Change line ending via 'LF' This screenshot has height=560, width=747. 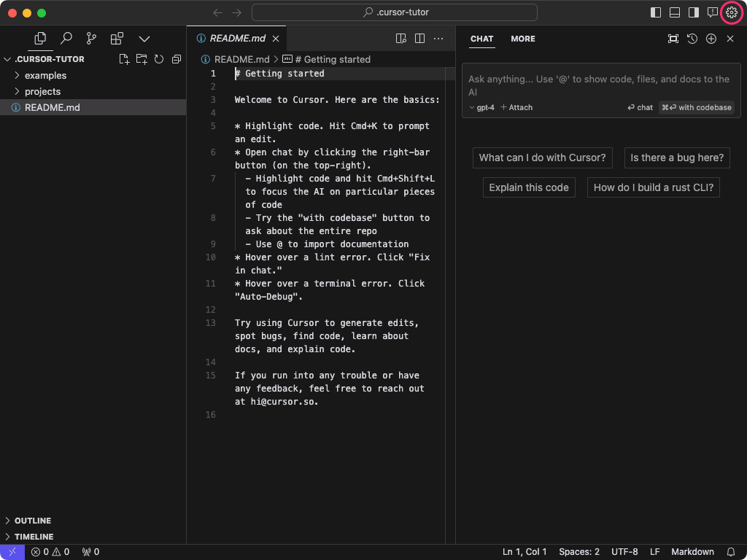(x=655, y=552)
